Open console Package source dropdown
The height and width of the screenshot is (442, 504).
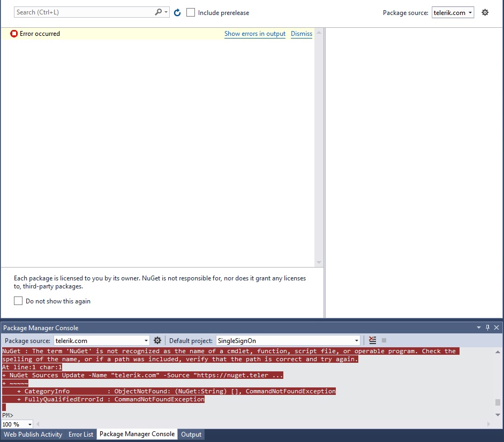(x=102, y=340)
